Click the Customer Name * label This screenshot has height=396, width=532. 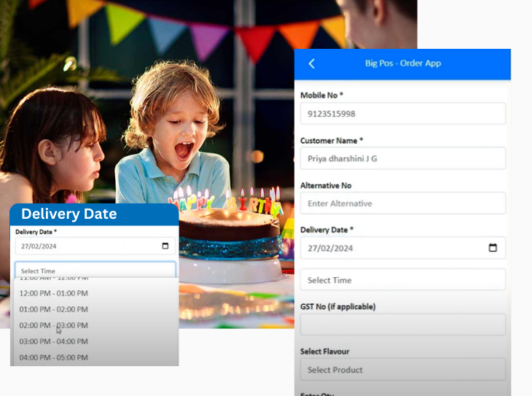tap(332, 141)
